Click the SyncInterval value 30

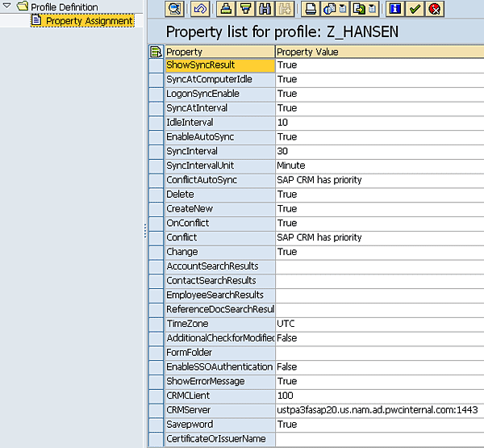[380, 152]
